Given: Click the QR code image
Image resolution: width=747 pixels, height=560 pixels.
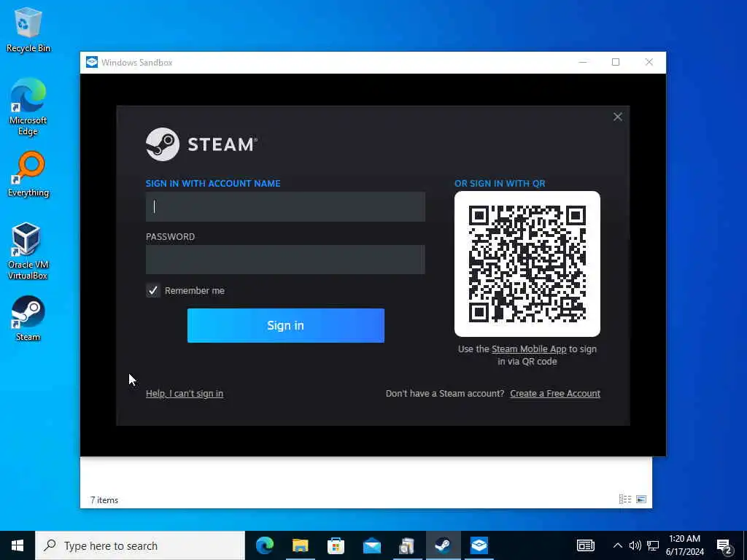Looking at the screenshot, I should [x=527, y=264].
